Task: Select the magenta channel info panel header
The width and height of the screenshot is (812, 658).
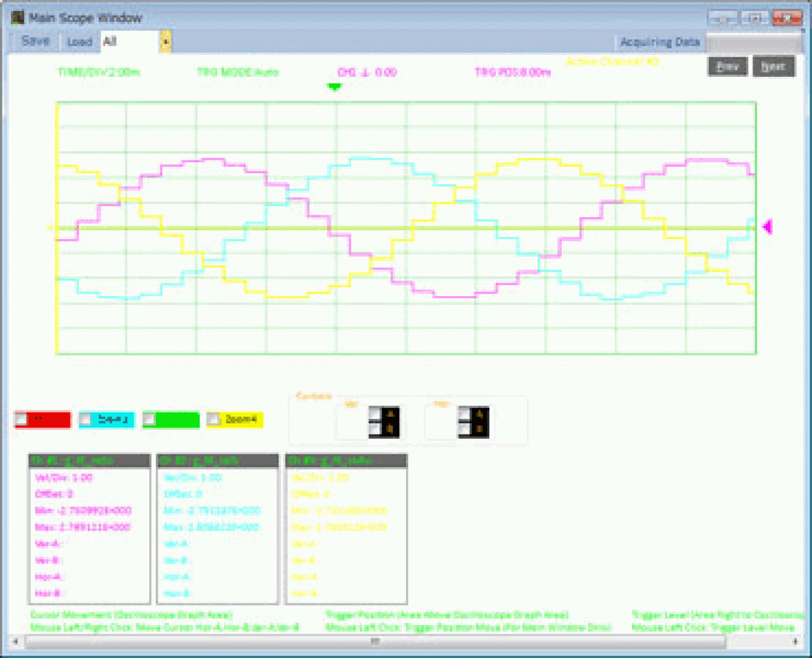Action: [89, 460]
